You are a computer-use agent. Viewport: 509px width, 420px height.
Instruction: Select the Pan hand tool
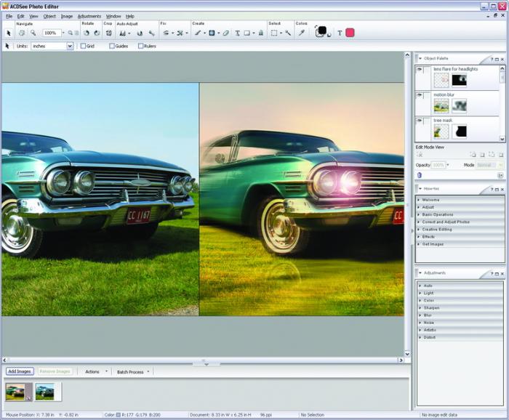coord(21,33)
